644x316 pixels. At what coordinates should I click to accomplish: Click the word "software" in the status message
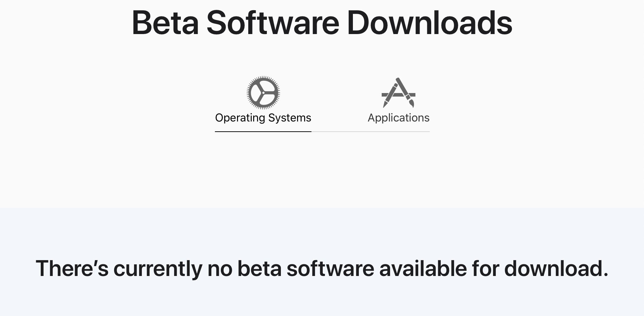pyautogui.click(x=330, y=269)
